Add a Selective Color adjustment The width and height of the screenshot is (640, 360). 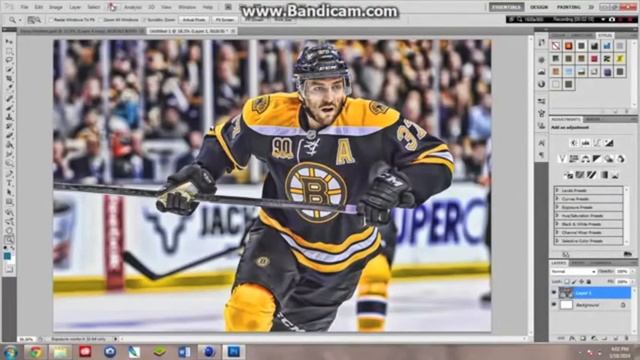tap(615, 175)
